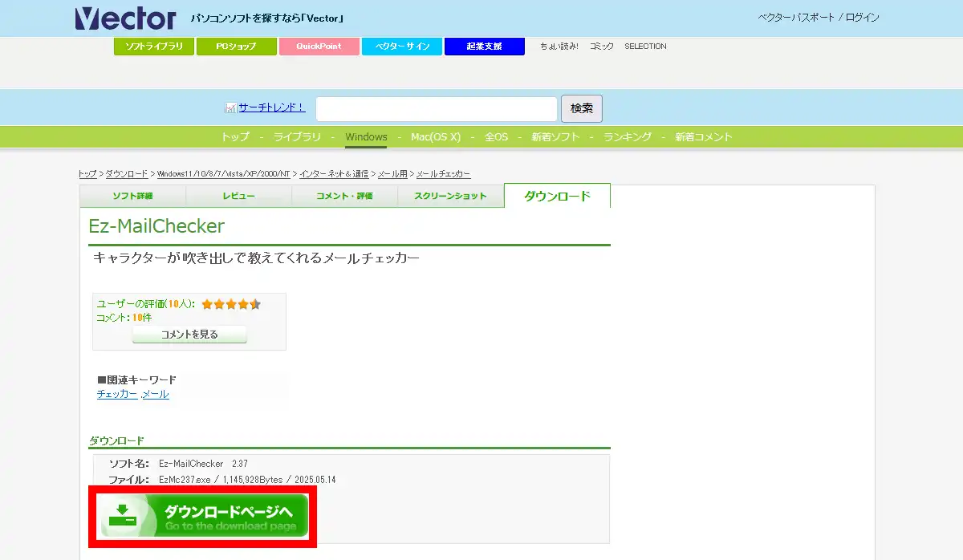
Task: Open the pink QuickPoint button
Action: click(x=319, y=47)
